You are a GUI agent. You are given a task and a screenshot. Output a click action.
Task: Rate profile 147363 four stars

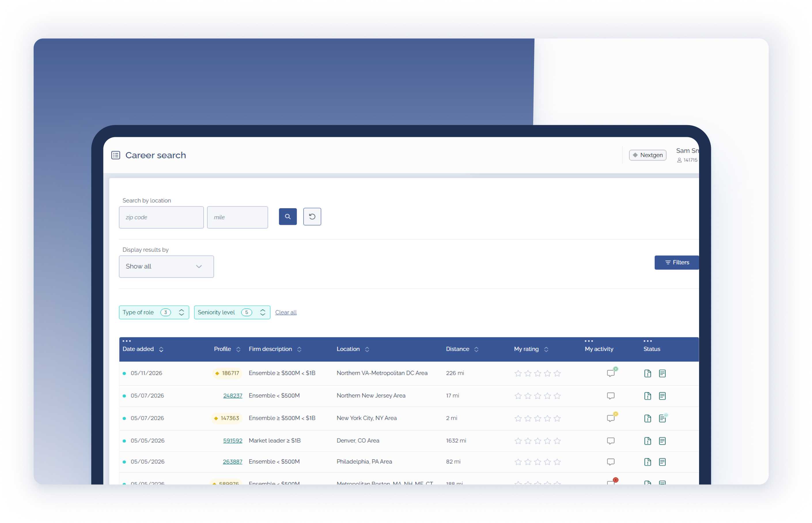547,418
